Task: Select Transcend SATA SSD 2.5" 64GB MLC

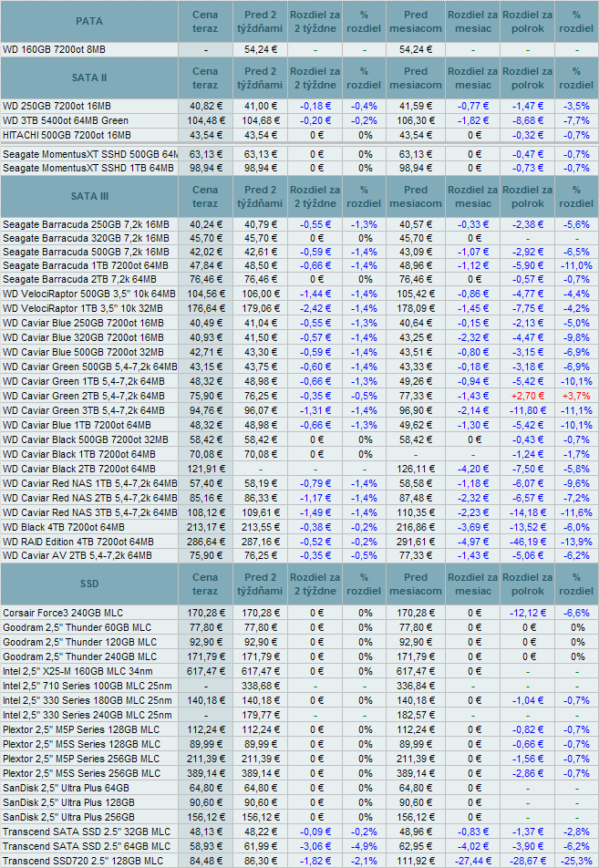Action: click(87, 846)
